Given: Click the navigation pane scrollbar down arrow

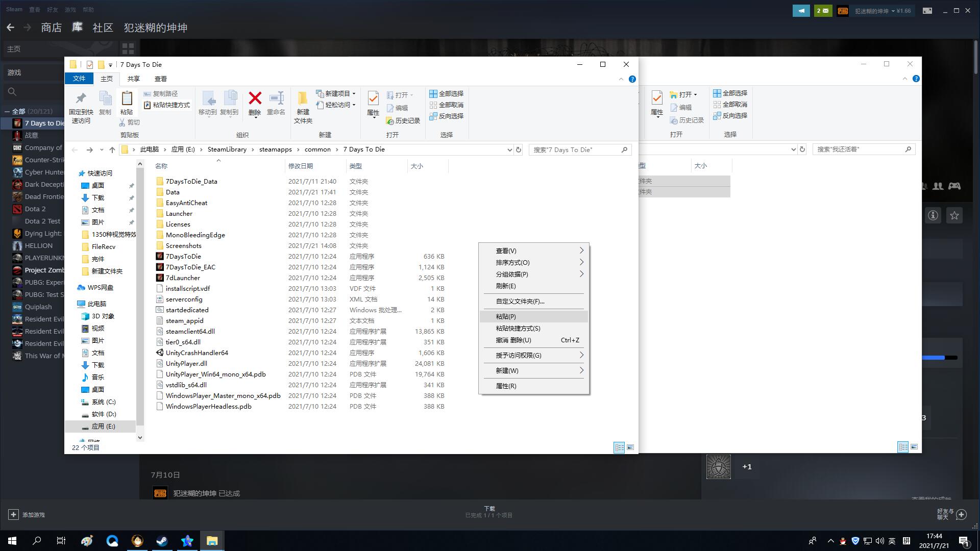Looking at the screenshot, I should (x=140, y=438).
